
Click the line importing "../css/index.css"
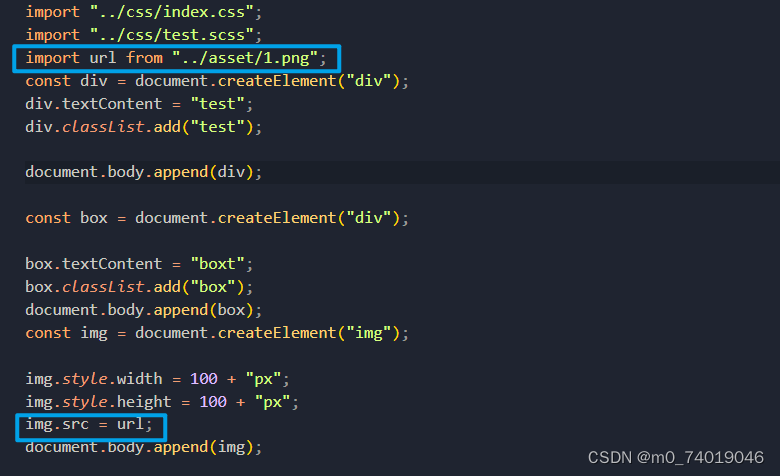[143, 12]
